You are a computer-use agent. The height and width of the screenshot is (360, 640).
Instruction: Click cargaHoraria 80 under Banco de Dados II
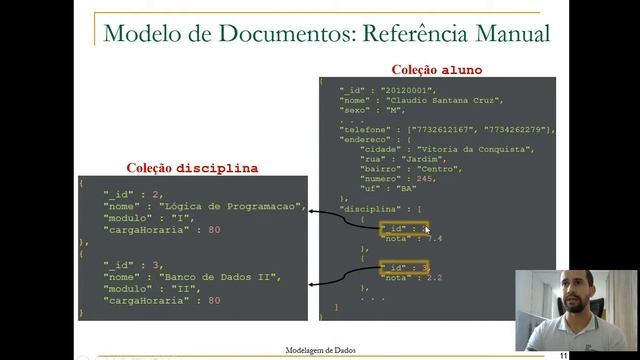pos(162,301)
